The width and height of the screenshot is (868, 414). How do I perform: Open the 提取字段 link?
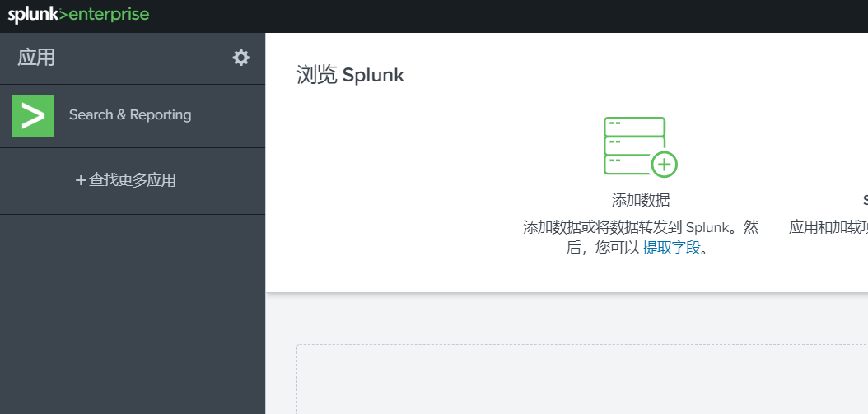pyautogui.click(x=671, y=248)
